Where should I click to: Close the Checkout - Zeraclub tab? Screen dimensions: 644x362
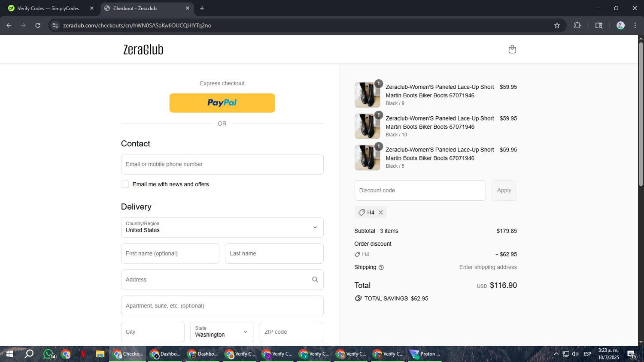(x=187, y=8)
